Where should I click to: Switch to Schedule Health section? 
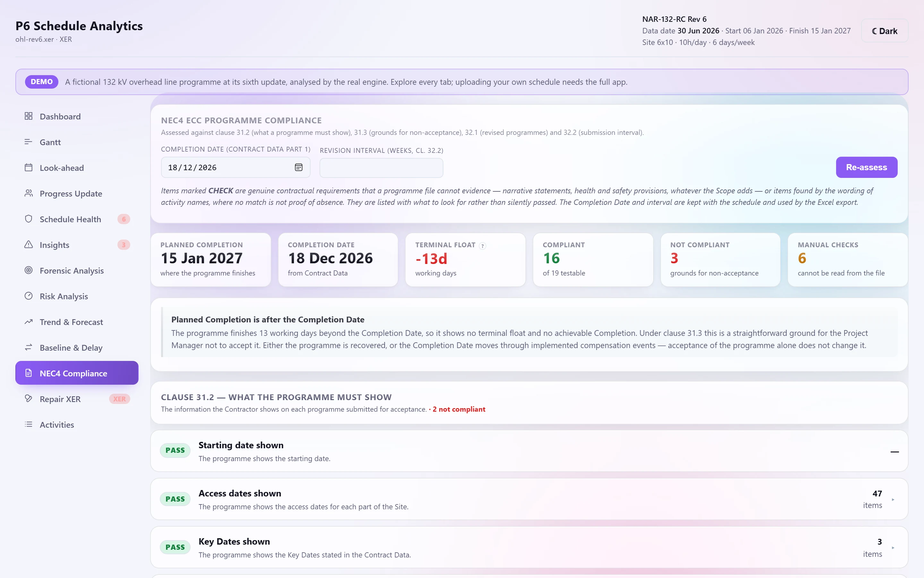coord(77,219)
